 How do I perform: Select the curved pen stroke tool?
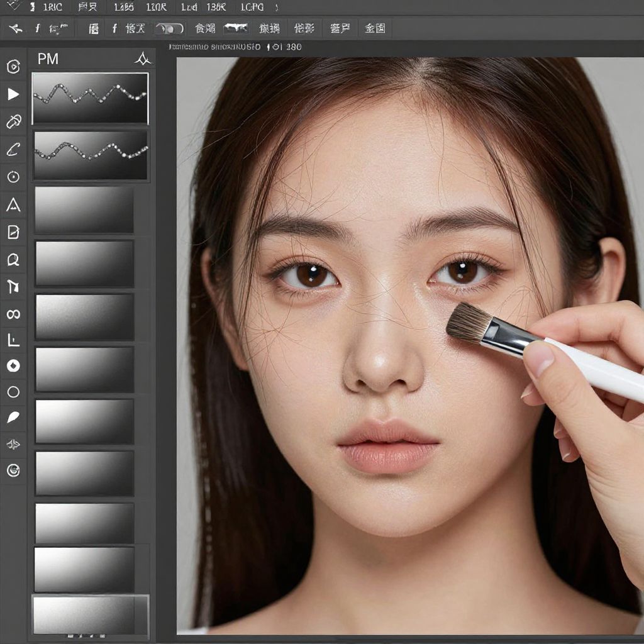[13, 150]
